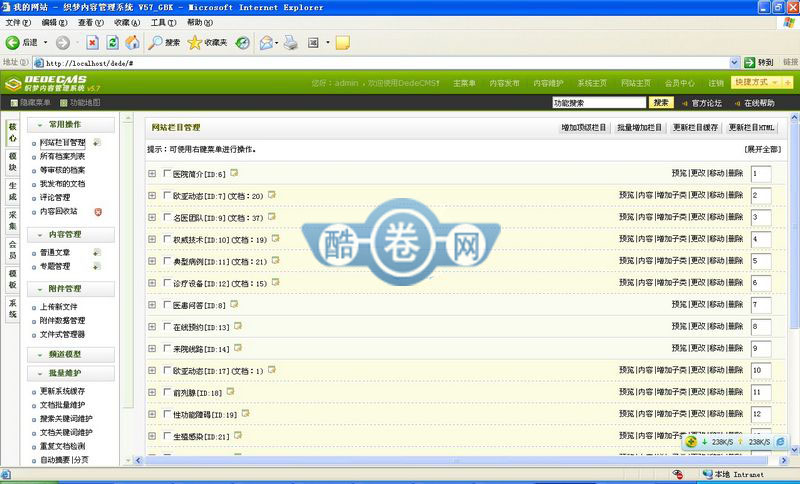
Task: Click the Print icon in toolbar
Action: (291, 43)
